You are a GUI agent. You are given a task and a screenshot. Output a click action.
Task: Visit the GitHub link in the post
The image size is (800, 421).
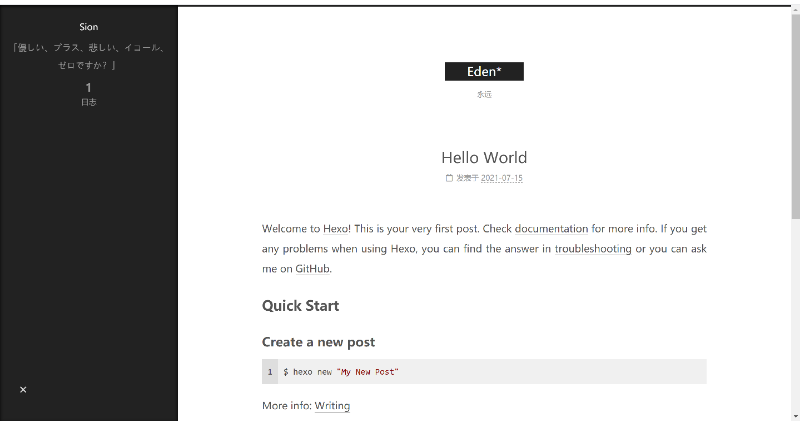pyautogui.click(x=312, y=269)
